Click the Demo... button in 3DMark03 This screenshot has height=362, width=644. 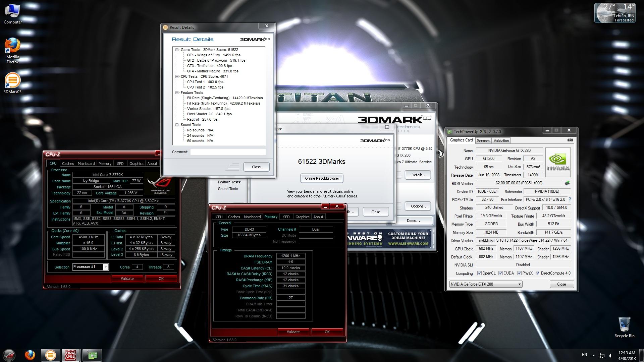(413, 221)
